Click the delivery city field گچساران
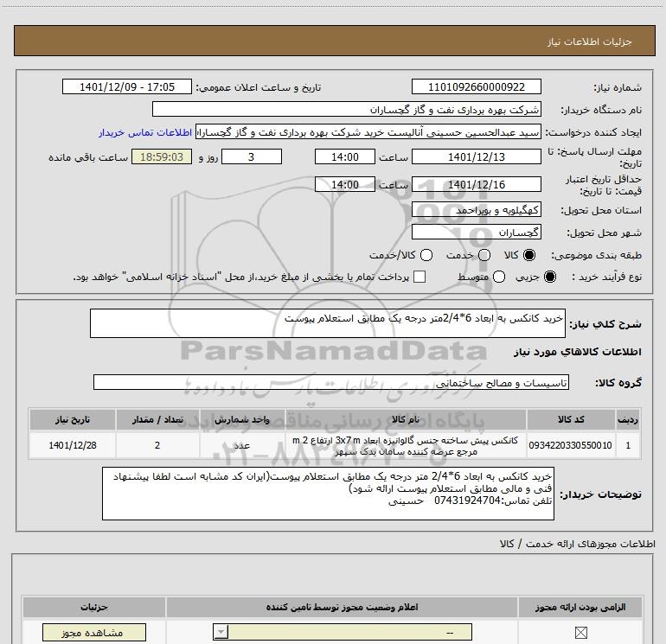The image size is (666, 644). tap(476, 233)
